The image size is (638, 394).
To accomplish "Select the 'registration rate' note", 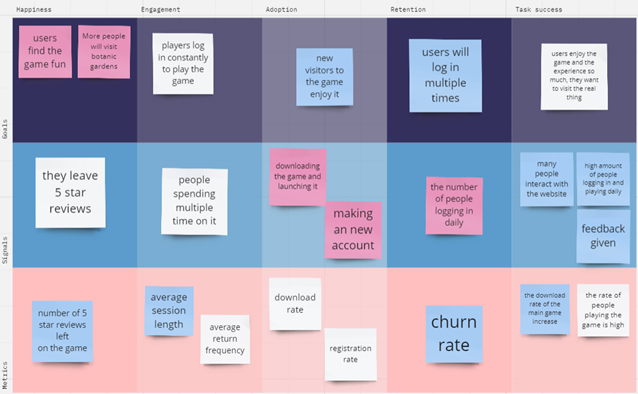I will (350, 354).
